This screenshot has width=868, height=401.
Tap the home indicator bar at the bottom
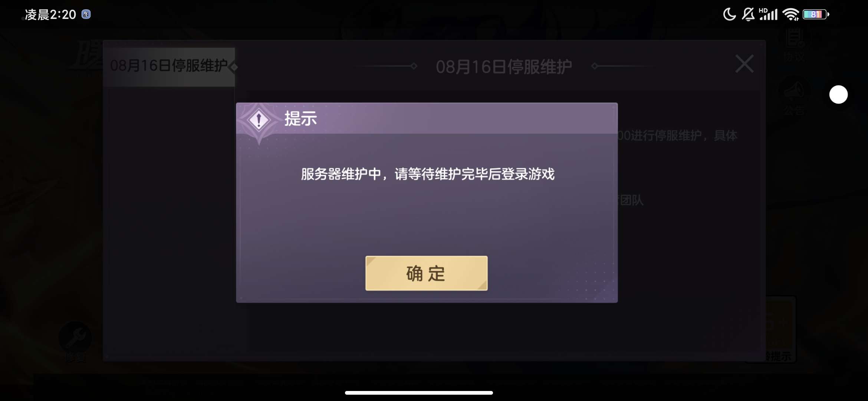click(x=419, y=393)
